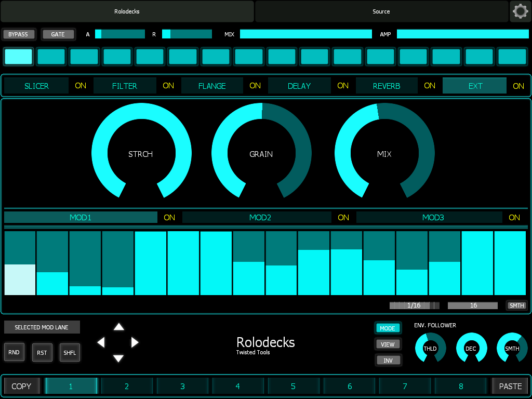Select pattern slot 3
The image size is (532, 399).
point(182,386)
